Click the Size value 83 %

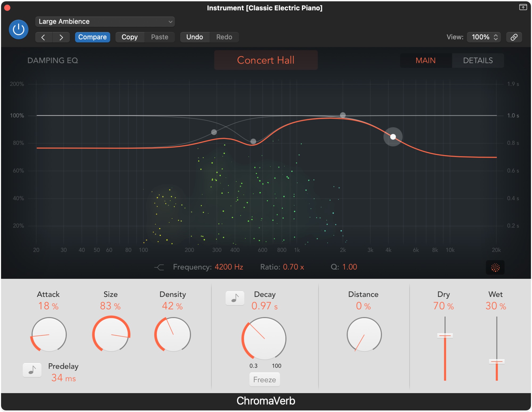(110, 306)
